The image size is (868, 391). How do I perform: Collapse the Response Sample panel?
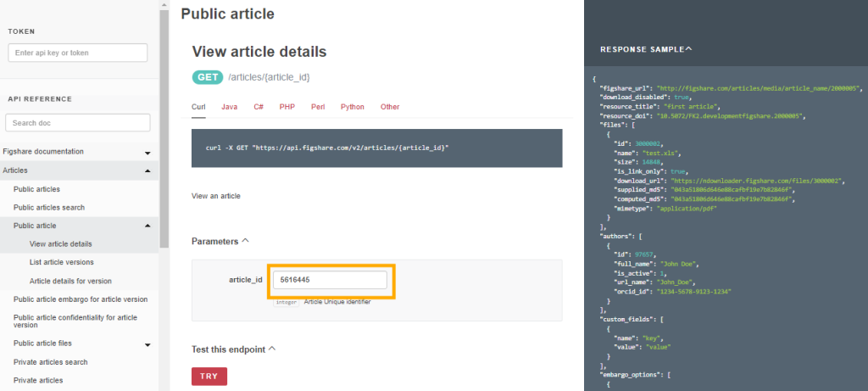click(688, 48)
